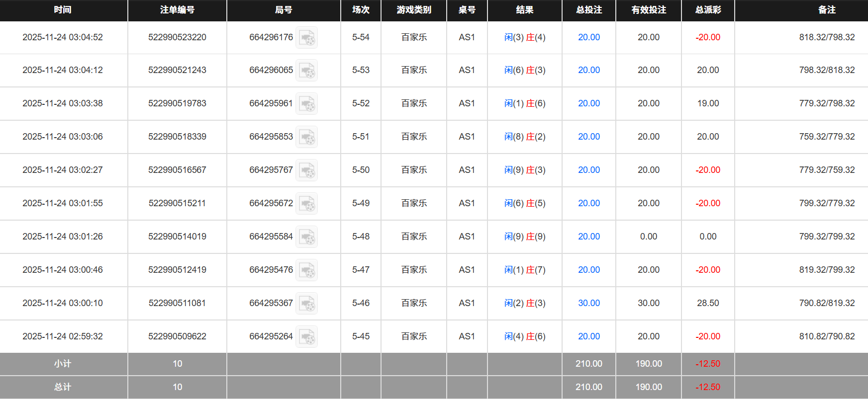Image resolution: width=868 pixels, height=399 pixels.
Task: Open the replay icon for round 664295367
Action: (x=306, y=304)
